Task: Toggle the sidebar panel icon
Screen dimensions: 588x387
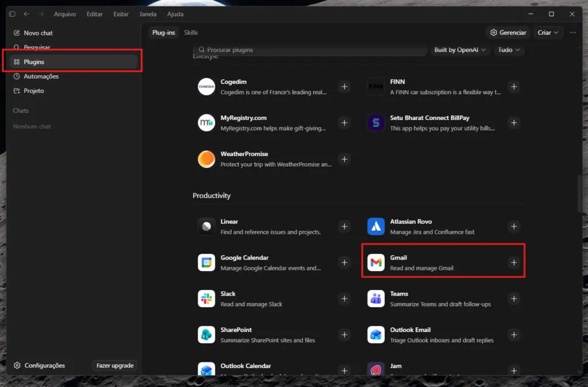Action: tap(12, 14)
